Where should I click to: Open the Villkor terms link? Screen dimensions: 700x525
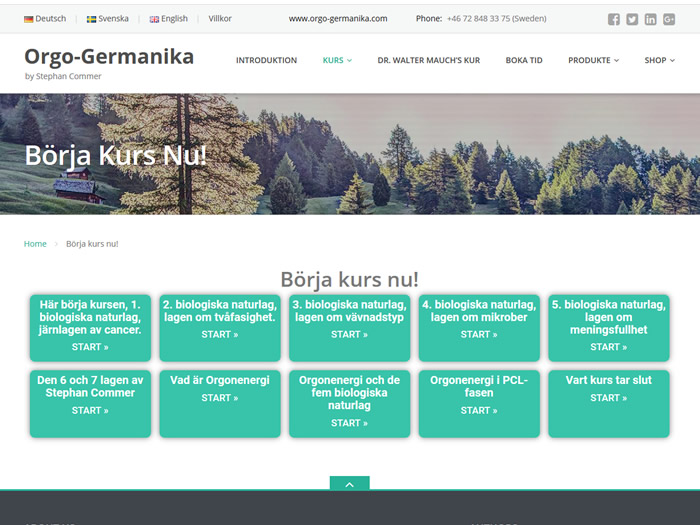pyautogui.click(x=220, y=19)
